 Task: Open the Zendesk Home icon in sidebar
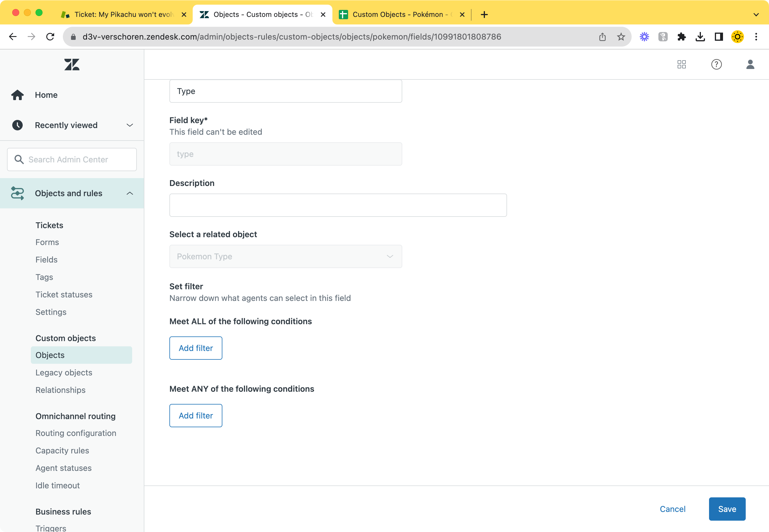[17, 95]
